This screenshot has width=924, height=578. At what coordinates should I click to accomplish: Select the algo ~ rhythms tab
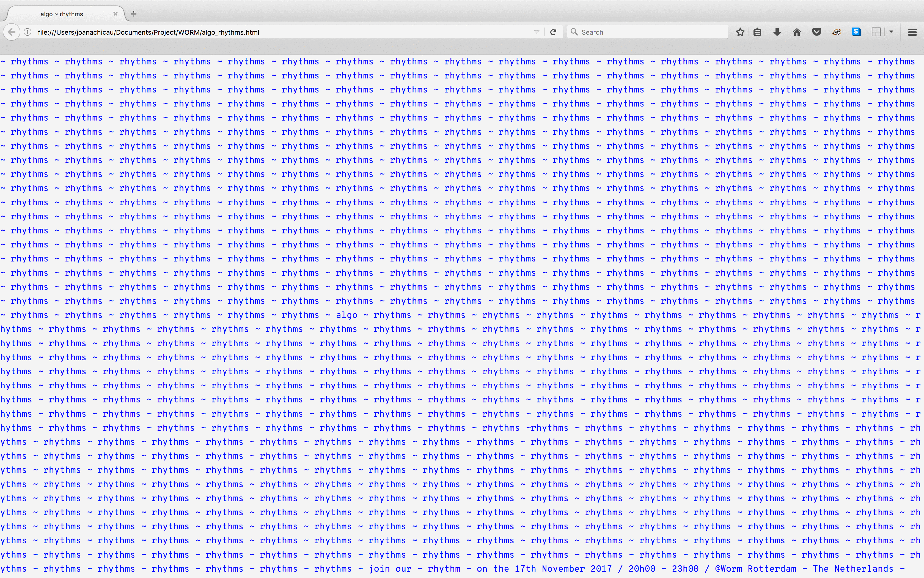pos(62,14)
